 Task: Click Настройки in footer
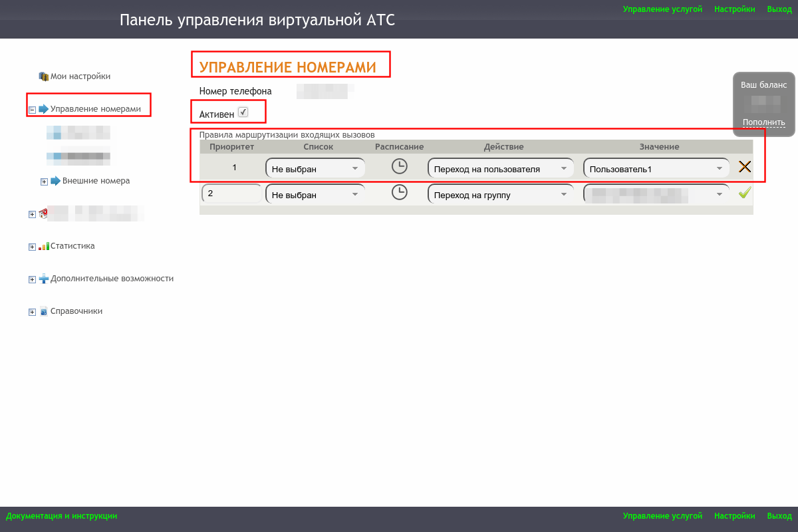point(734,515)
